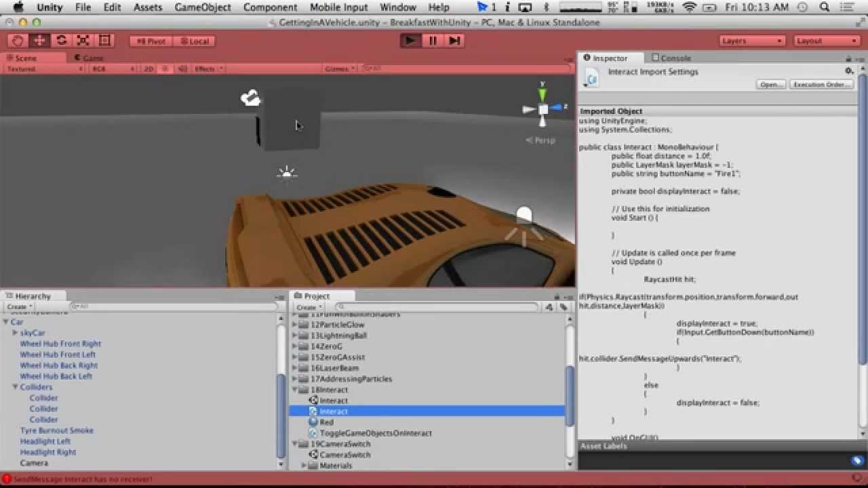Pause the game
Viewport: 868px width, 488px height.
(x=432, y=41)
